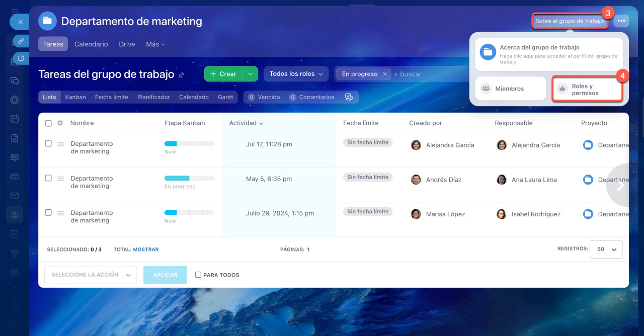644x336 pixels.
Task: Remove the En progreso filter with its X
Action: click(x=385, y=74)
